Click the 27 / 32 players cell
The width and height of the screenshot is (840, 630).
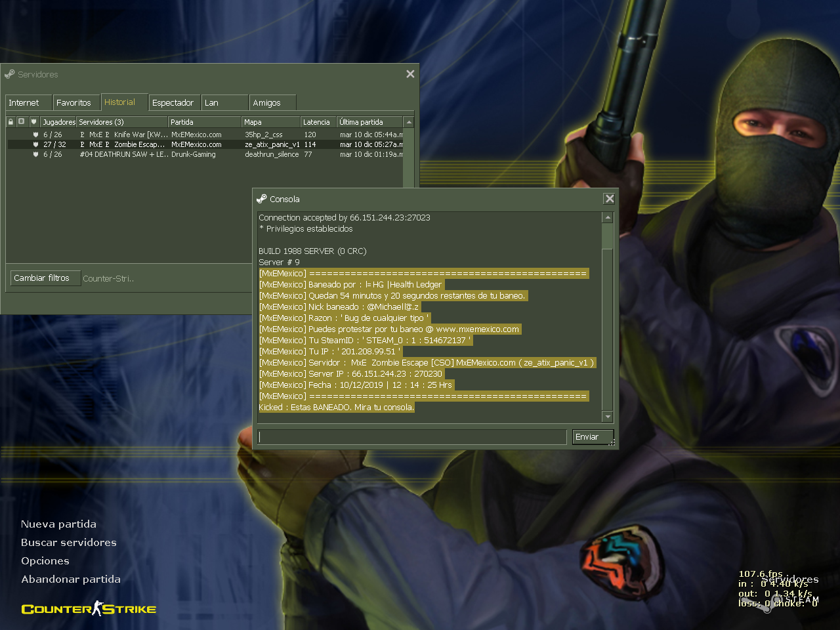coord(54,144)
